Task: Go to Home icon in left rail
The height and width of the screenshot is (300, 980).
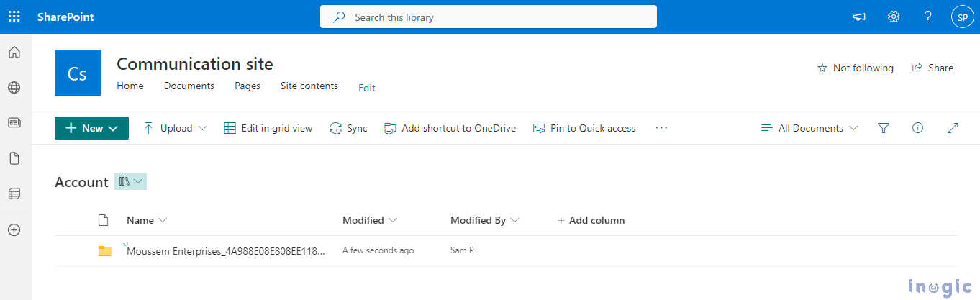Action: click(x=14, y=52)
